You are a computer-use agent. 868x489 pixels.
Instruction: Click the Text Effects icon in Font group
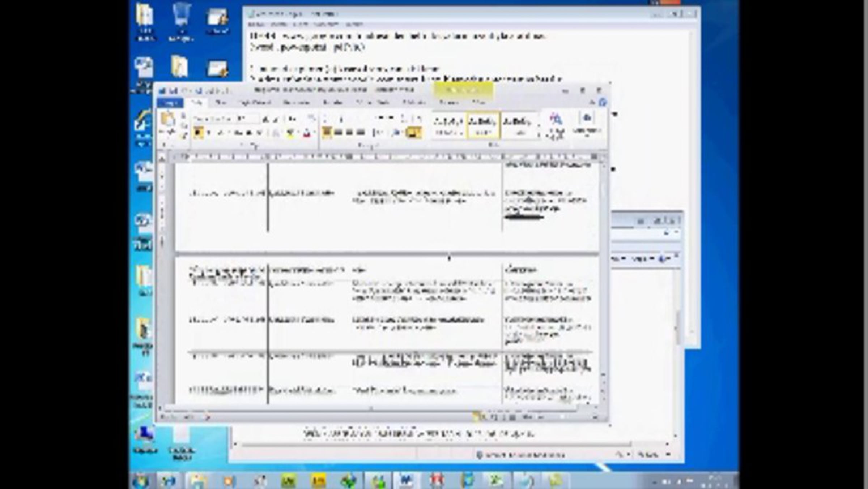pyautogui.click(x=276, y=133)
